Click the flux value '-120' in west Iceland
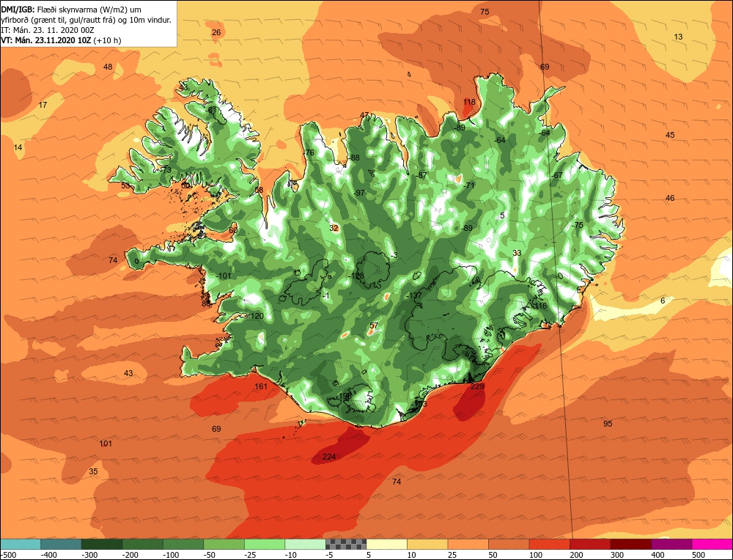The image size is (733, 560). [255, 316]
